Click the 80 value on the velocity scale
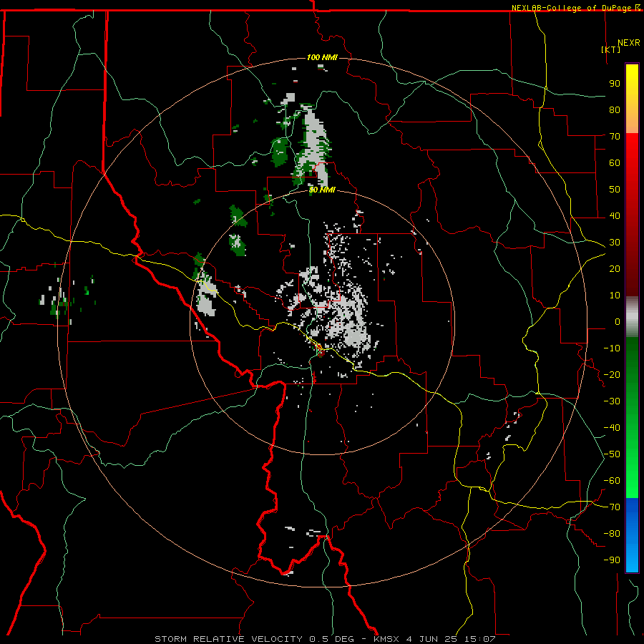The width and height of the screenshot is (644, 644). coord(615,109)
